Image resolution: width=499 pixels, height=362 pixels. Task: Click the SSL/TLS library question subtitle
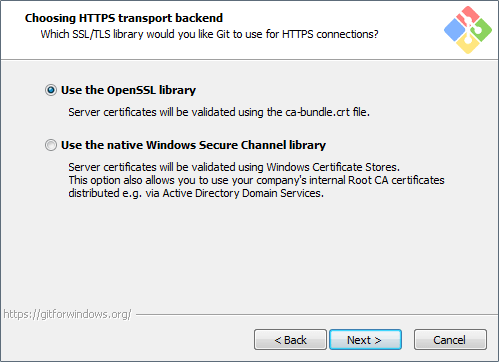209,34
